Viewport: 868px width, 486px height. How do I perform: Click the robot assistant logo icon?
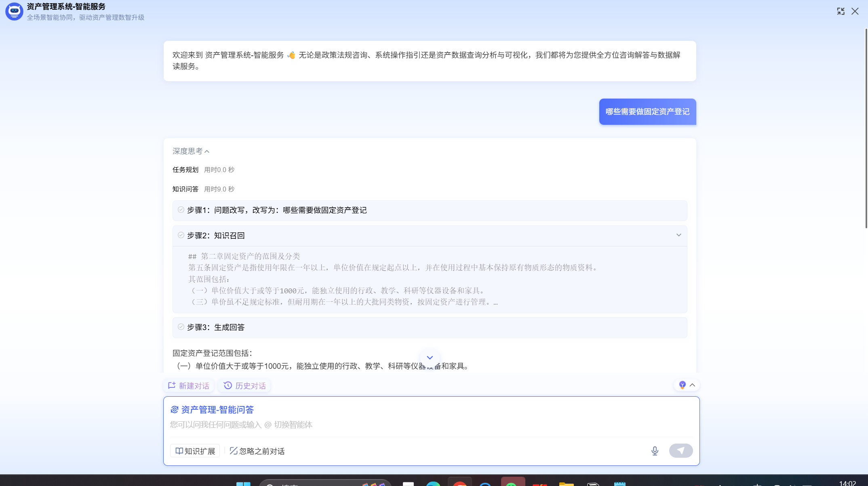[x=14, y=11]
